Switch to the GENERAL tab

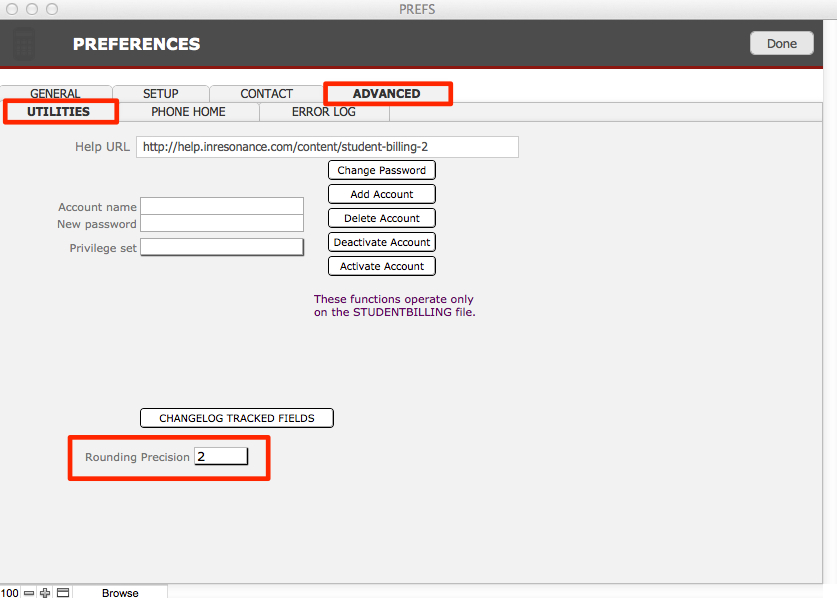pyautogui.click(x=55, y=94)
